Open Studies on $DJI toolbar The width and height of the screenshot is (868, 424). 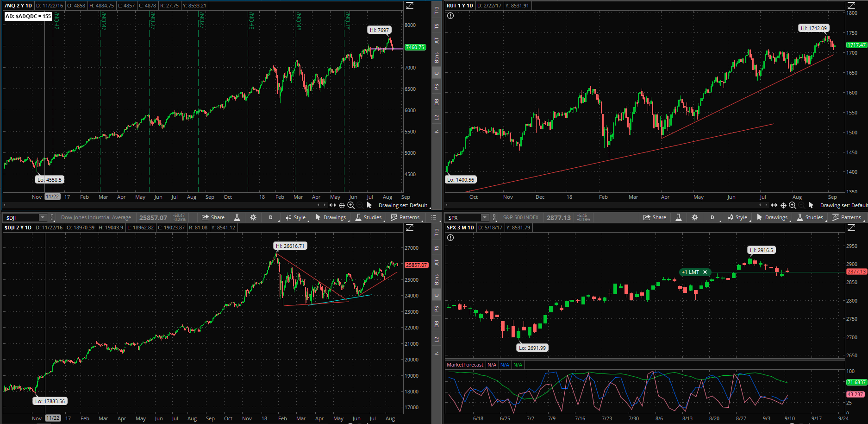tap(368, 217)
